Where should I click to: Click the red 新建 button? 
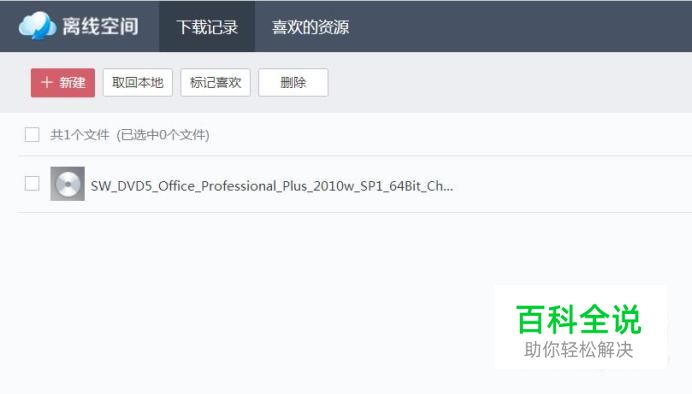tap(63, 83)
